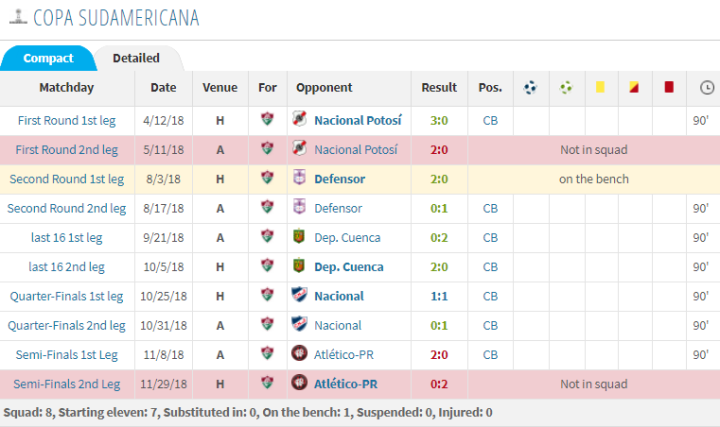Click the assists column icon

tap(566, 88)
